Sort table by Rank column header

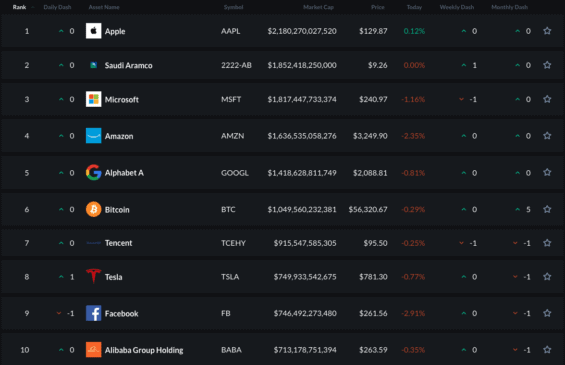19,7
